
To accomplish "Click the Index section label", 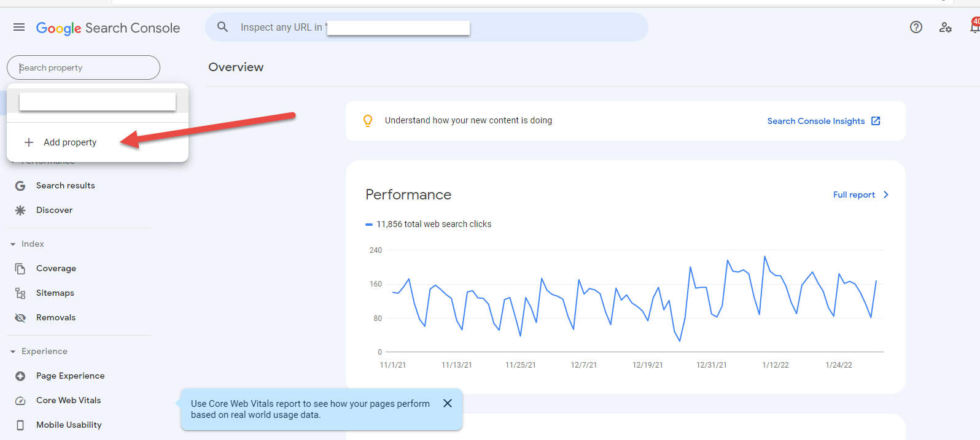I will (x=33, y=244).
